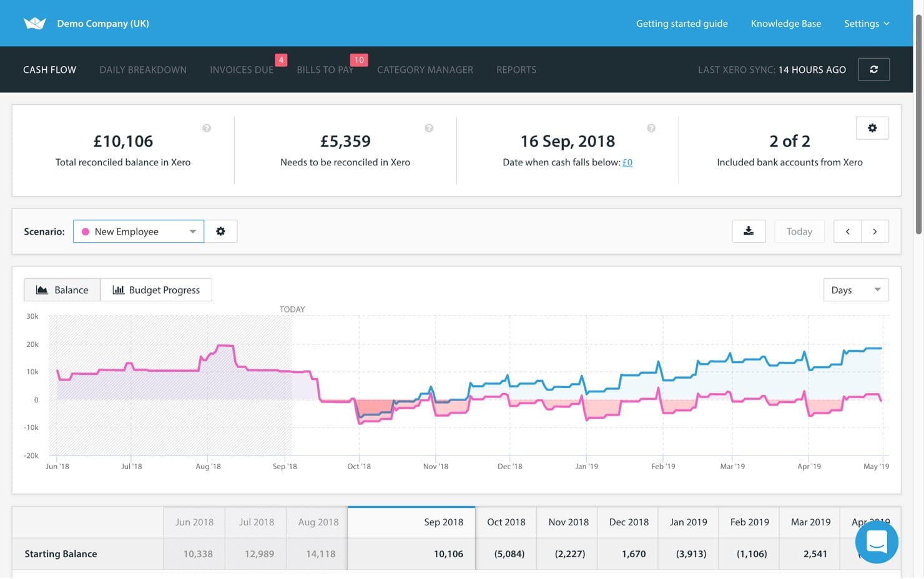Open the Invoices Due tab
The image size is (924, 579).
pyautogui.click(x=242, y=70)
